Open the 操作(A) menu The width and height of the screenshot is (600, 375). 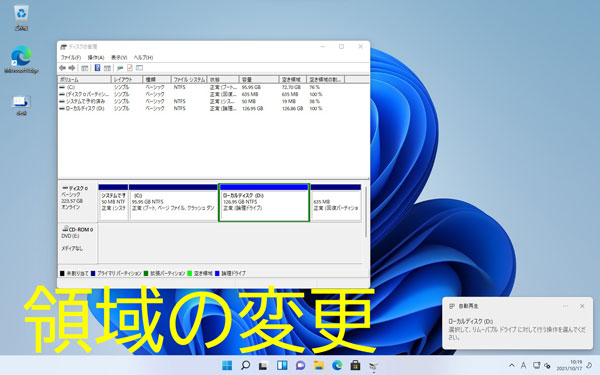[x=96, y=57]
